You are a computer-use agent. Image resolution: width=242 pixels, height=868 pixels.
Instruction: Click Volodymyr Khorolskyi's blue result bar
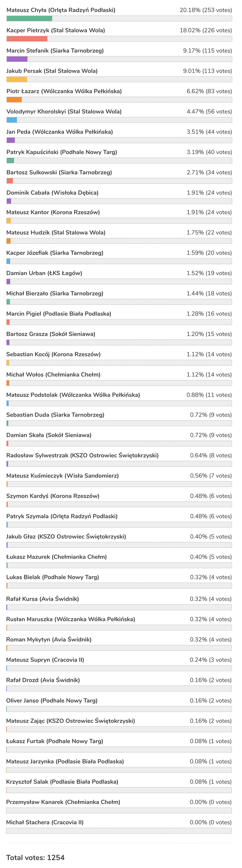[x=12, y=120]
